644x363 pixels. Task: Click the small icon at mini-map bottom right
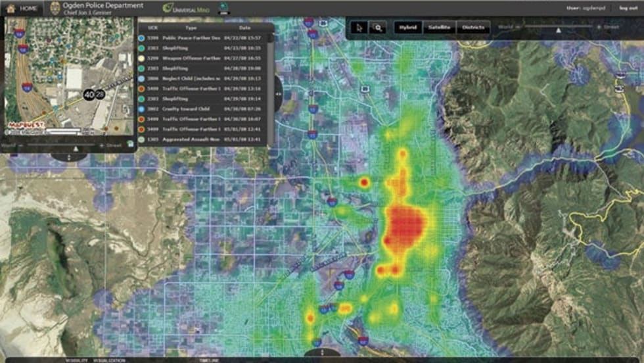click(x=130, y=143)
